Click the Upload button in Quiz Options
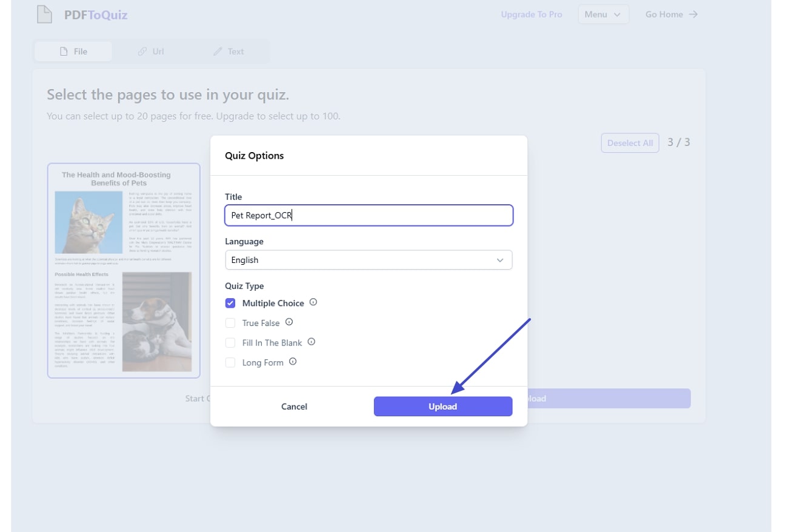This screenshot has width=788, height=532. tap(443, 407)
